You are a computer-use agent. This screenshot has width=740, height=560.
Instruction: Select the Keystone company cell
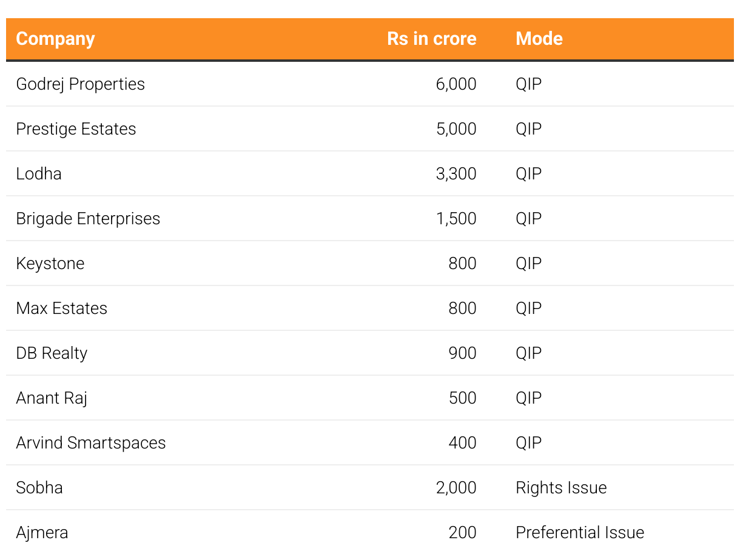[50, 264]
